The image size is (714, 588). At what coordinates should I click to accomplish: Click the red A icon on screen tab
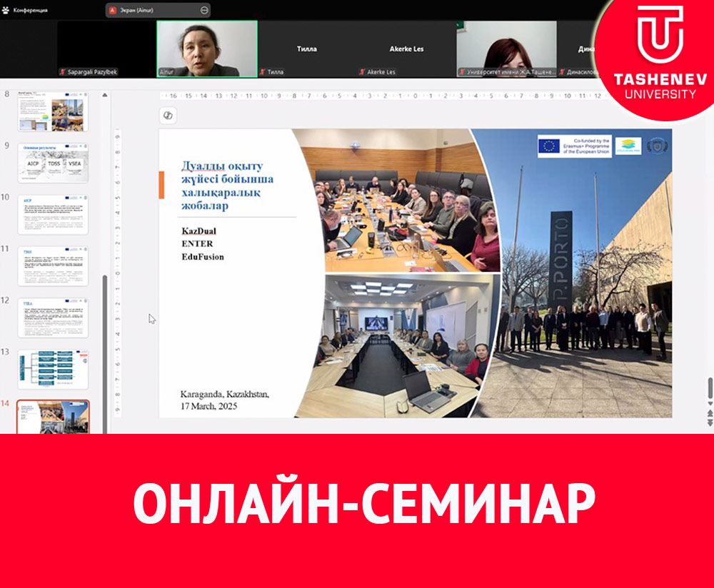[x=113, y=10]
